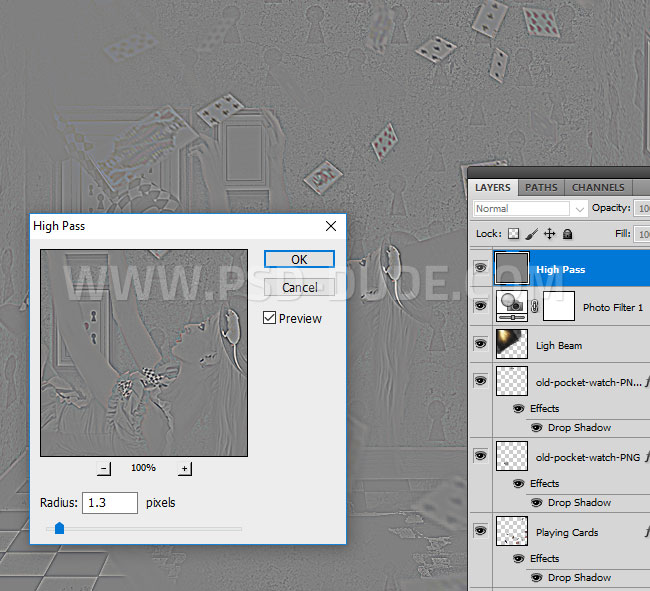Viewport: 650px width, 591px height.
Task: Select the Playing Cards layer thumbnail
Action: [x=512, y=530]
